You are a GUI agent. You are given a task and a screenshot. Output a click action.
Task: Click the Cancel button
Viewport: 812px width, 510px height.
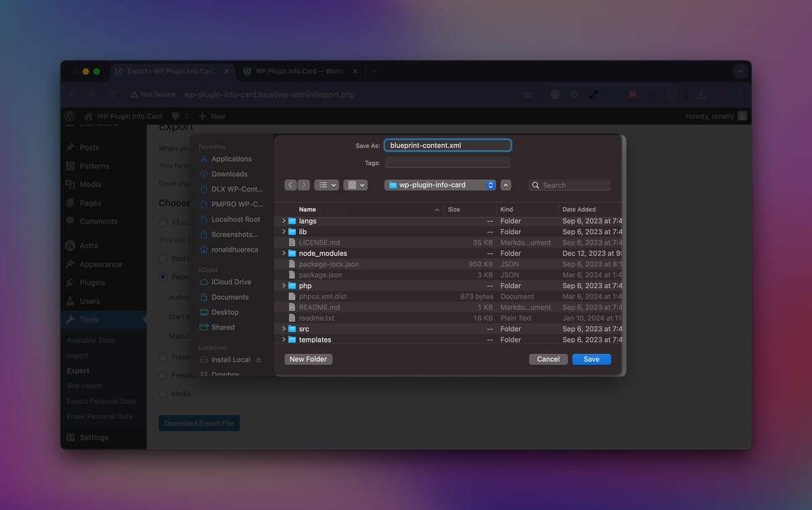548,359
